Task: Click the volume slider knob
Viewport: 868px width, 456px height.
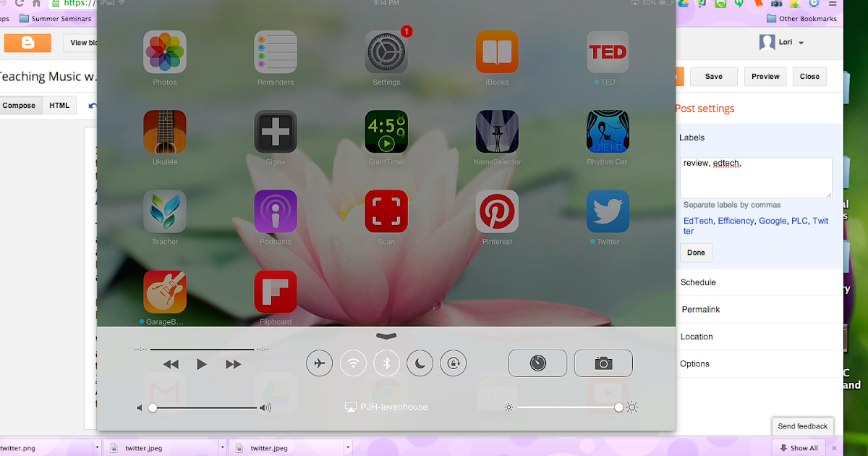Action: pos(153,408)
